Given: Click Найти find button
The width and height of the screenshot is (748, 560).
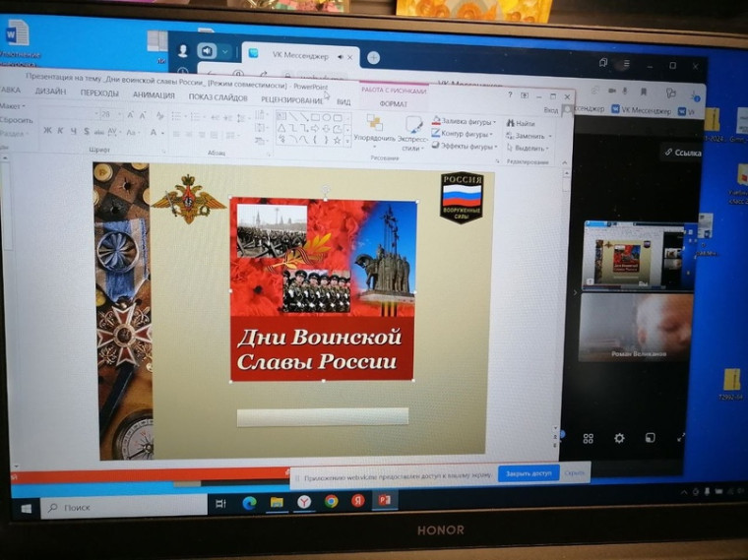Looking at the screenshot, I should pos(521,123).
